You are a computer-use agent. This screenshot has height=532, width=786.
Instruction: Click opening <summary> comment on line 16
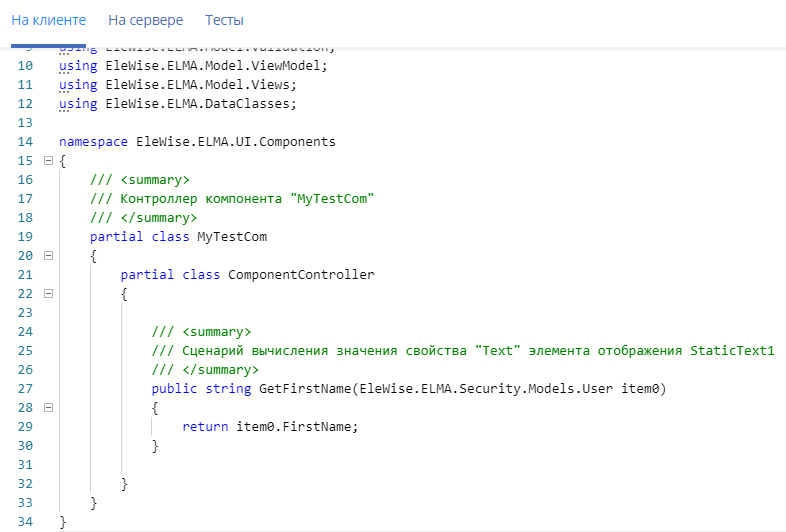click(140, 180)
